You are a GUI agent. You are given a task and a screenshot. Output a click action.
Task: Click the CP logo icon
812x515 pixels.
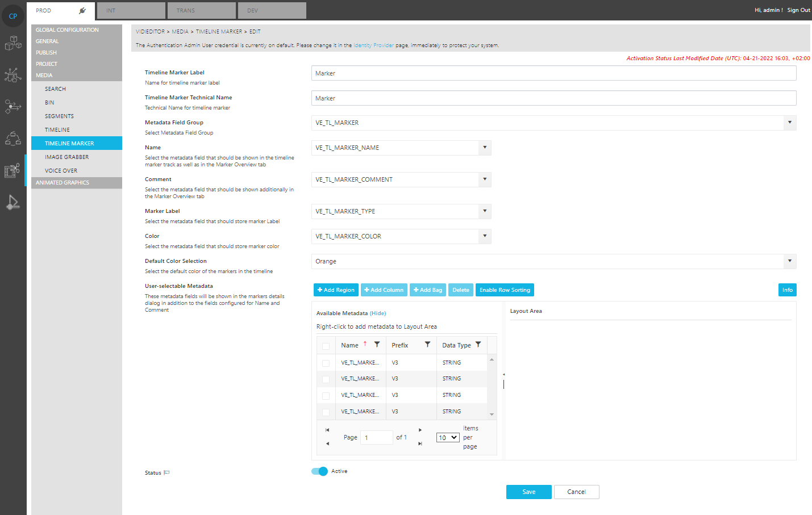(13, 16)
